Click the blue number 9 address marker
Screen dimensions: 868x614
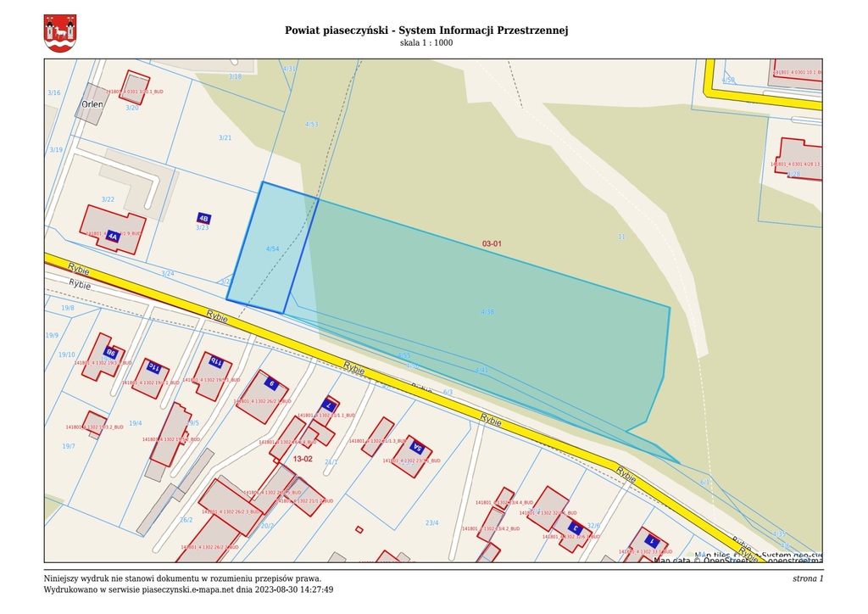tap(271, 383)
